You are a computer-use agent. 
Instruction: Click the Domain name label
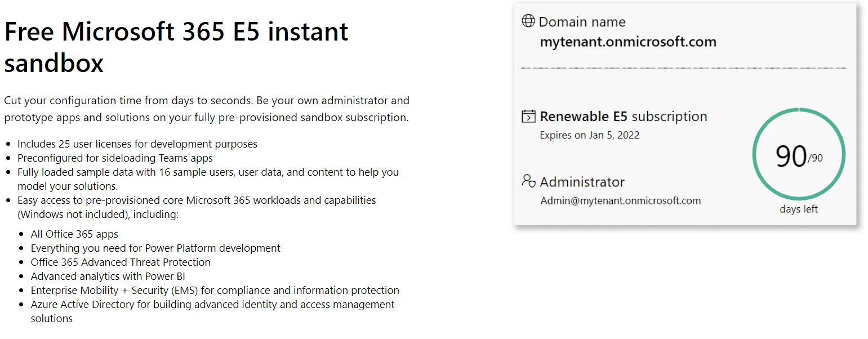click(x=582, y=22)
